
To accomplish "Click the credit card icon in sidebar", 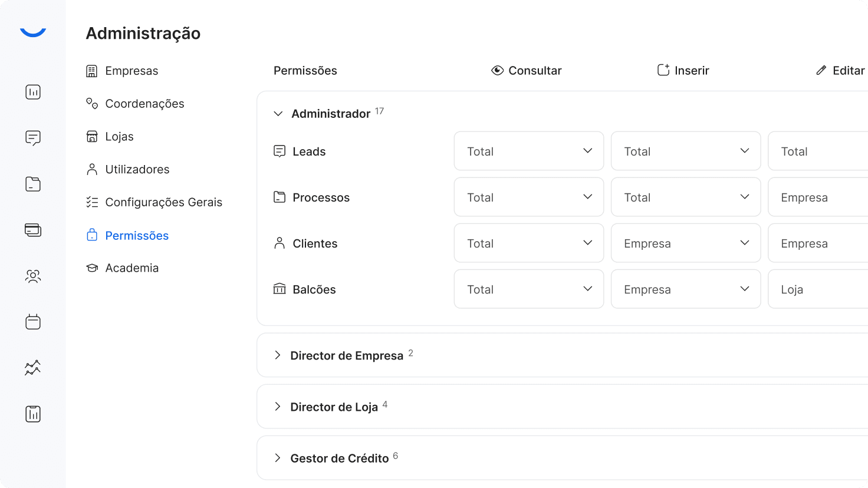I will [33, 230].
